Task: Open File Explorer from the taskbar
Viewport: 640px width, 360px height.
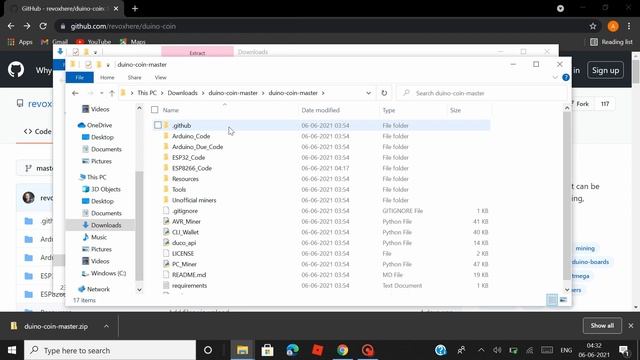Action: tap(242, 350)
